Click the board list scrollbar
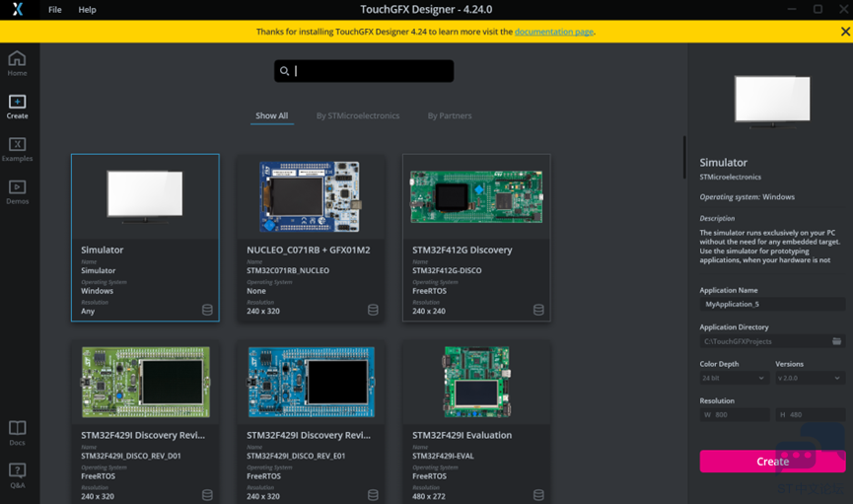The width and height of the screenshot is (853, 504). pos(684,157)
